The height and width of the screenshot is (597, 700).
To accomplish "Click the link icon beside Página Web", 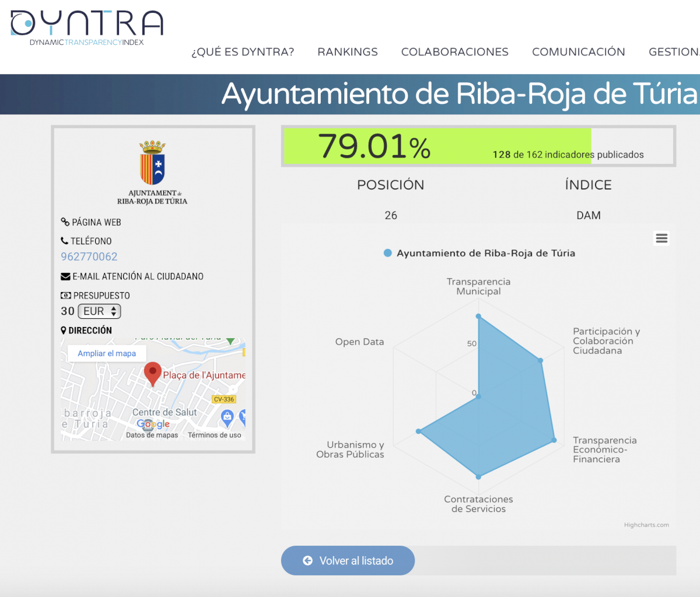I will 65,222.
